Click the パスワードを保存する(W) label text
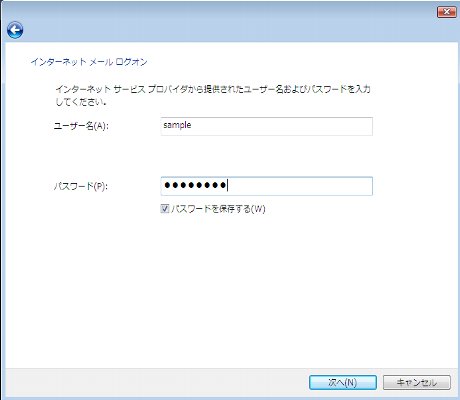 point(218,209)
